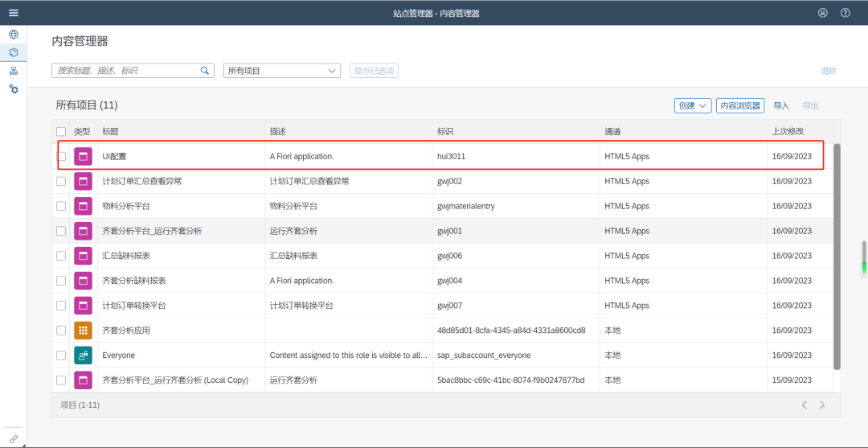Check the box for UI配置 row
The width and height of the screenshot is (868, 448).
[x=61, y=157]
